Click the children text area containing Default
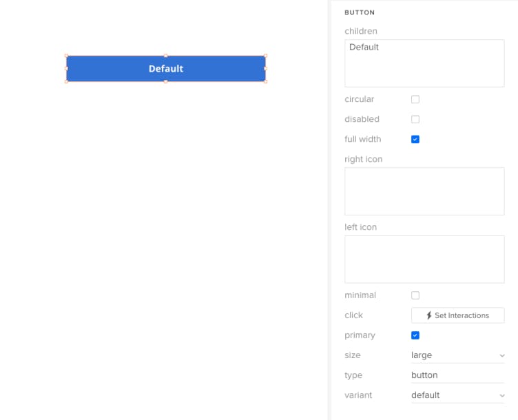This screenshot has height=420, width=518. [424, 63]
